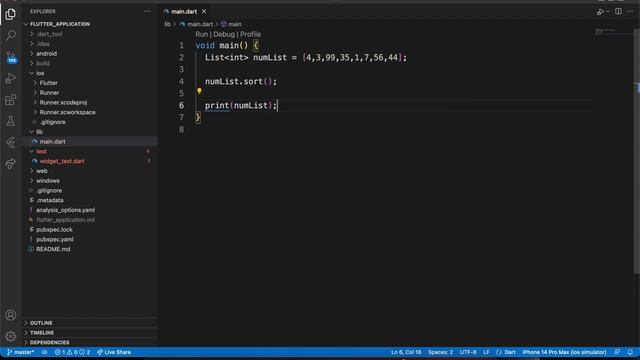The height and width of the screenshot is (360, 640).
Task: Open notifications bell in status bar
Action: point(630,352)
